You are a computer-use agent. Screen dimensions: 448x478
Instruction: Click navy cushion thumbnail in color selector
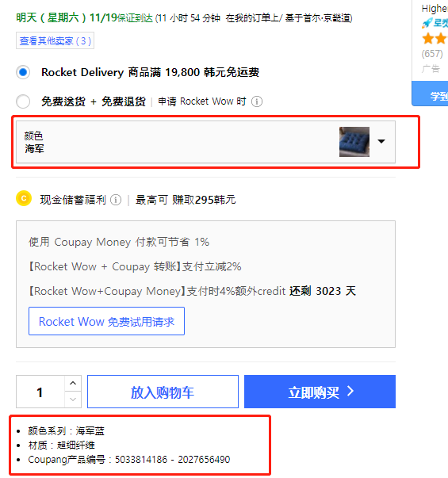pyautogui.click(x=354, y=142)
